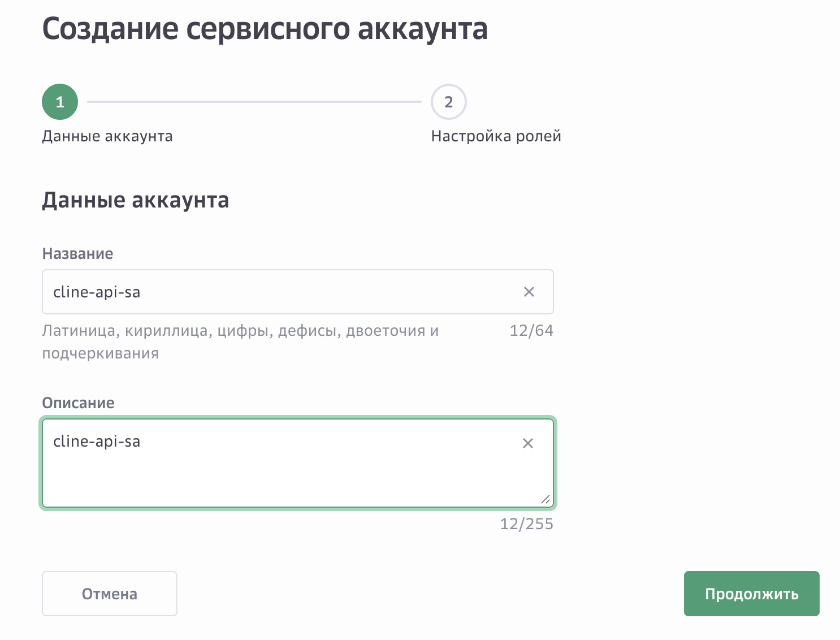The image size is (840, 640).
Task: Click the 'Название' field label
Action: [77, 254]
